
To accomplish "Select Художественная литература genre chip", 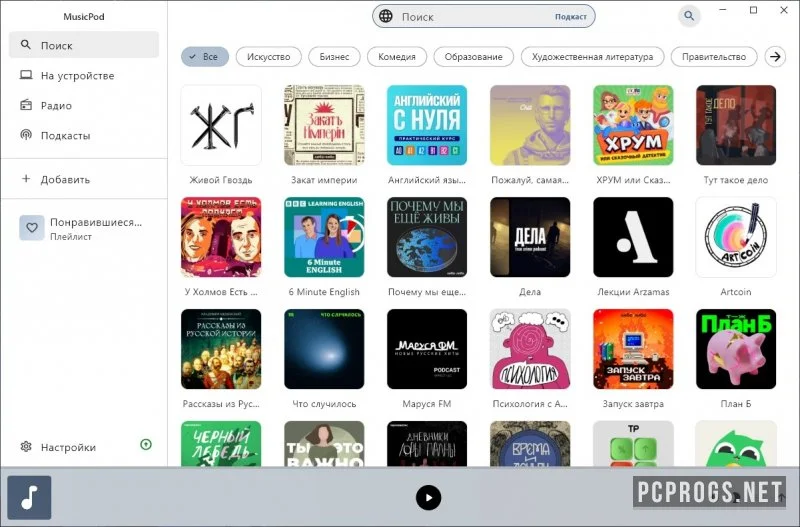I will coord(592,57).
